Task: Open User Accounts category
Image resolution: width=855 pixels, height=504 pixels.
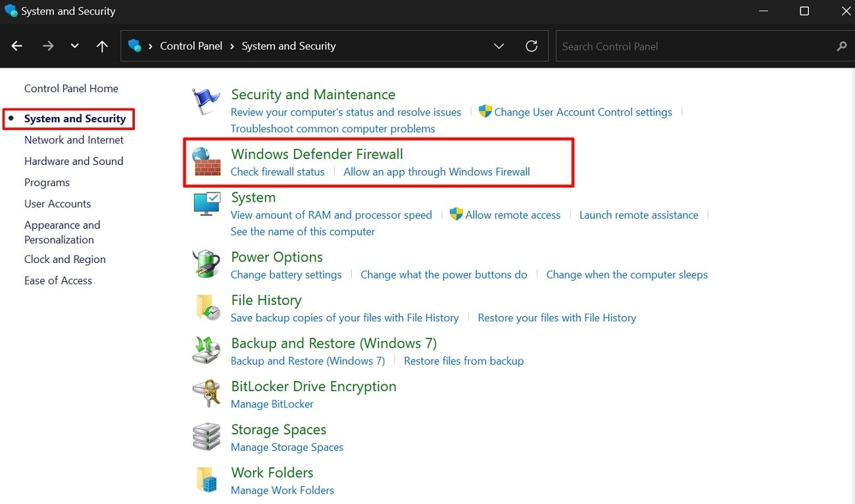Action: pyautogui.click(x=57, y=204)
